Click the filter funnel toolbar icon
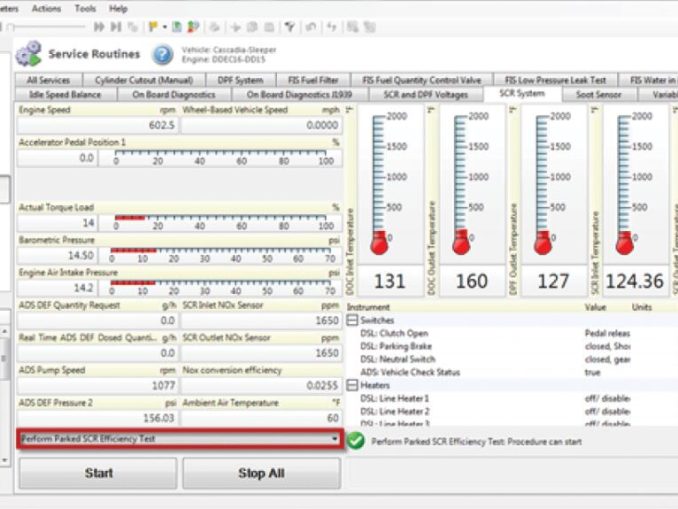678x509 pixels. click(x=289, y=27)
